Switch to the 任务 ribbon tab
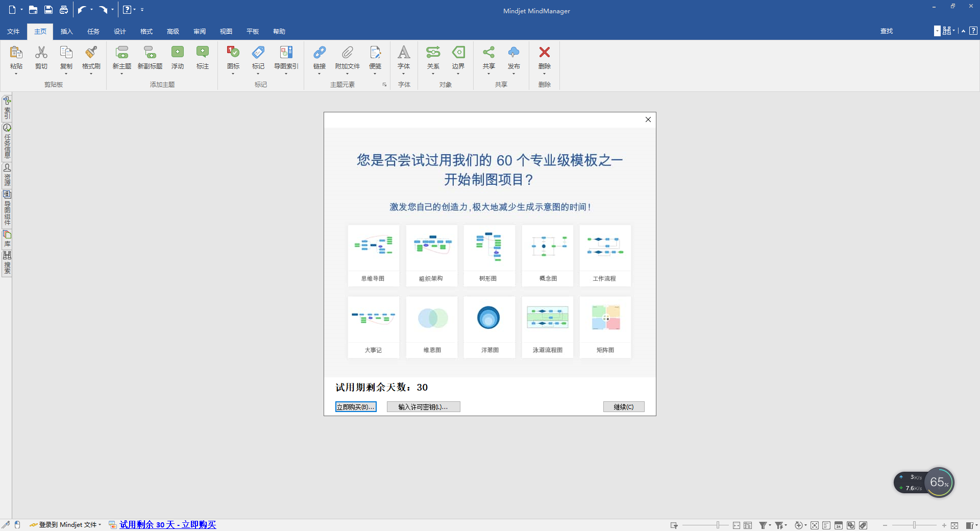Image resolution: width=980 pixels, height=531 pixels. click(x=93, y=32)
